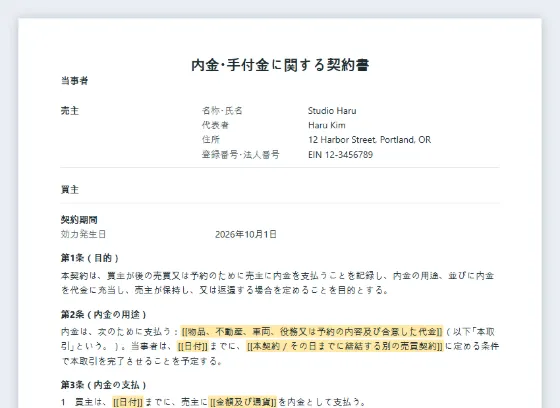
Task: Select the 12 Harbor Street address value
Action: click(x=369, y=140)
